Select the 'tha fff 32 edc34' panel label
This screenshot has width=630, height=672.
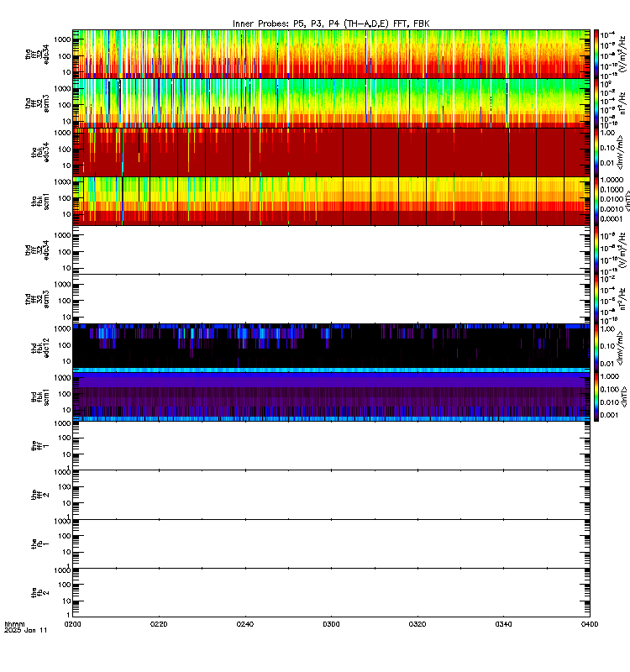point(37,54)
